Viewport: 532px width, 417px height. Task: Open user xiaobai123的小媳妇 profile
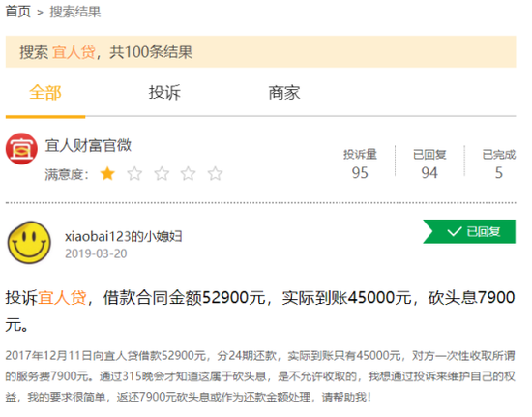click(x=124, y=236)
